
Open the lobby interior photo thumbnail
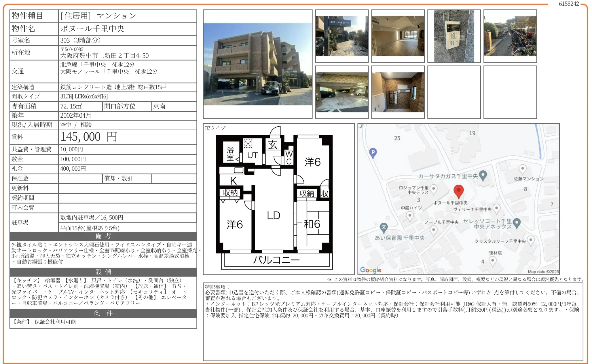[398, 36]
